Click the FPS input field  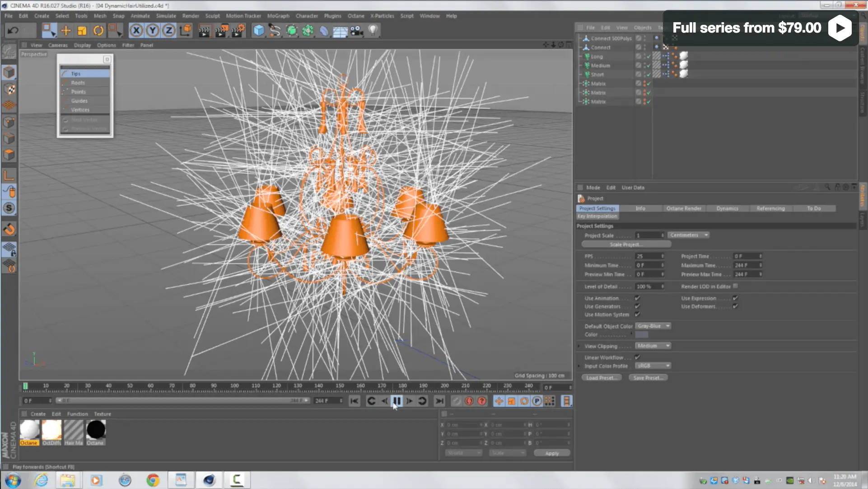coord(650,256)
